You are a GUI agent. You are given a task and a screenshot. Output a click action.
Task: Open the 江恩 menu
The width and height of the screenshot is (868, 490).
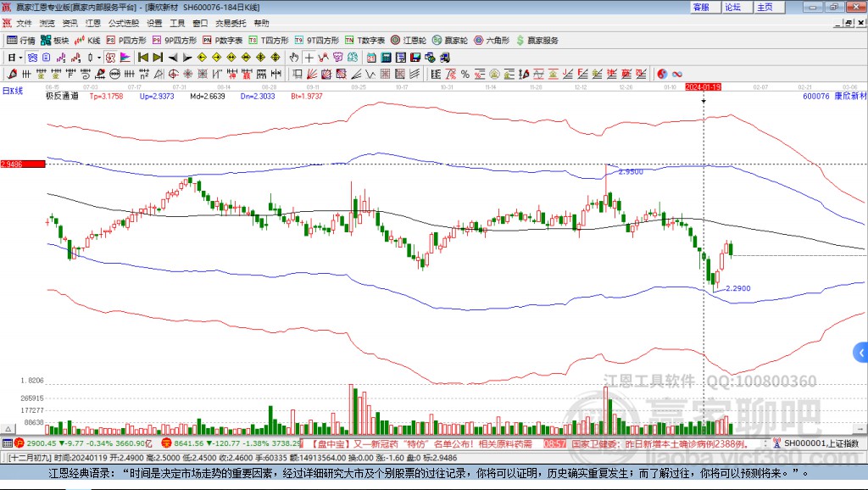(x=93, y=23)
